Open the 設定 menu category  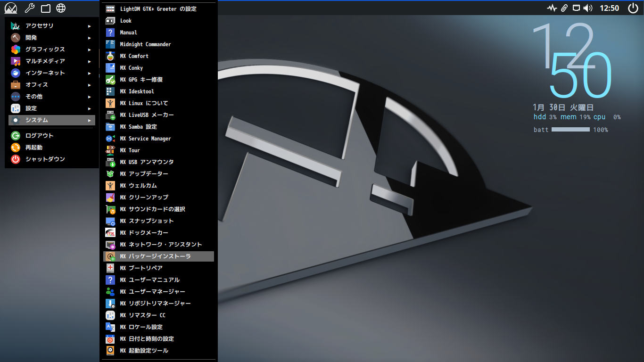tap(52, 108)
